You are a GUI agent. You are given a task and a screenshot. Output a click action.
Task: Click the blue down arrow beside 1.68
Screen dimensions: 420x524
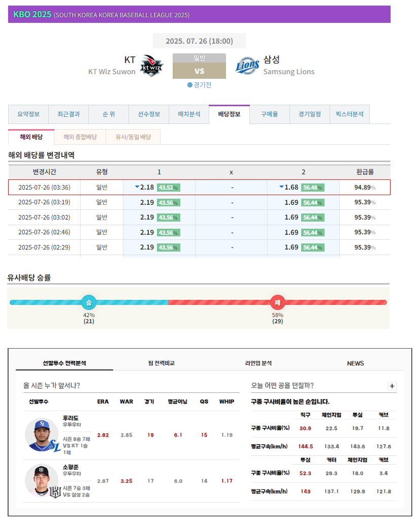click(x=281, y=187)
